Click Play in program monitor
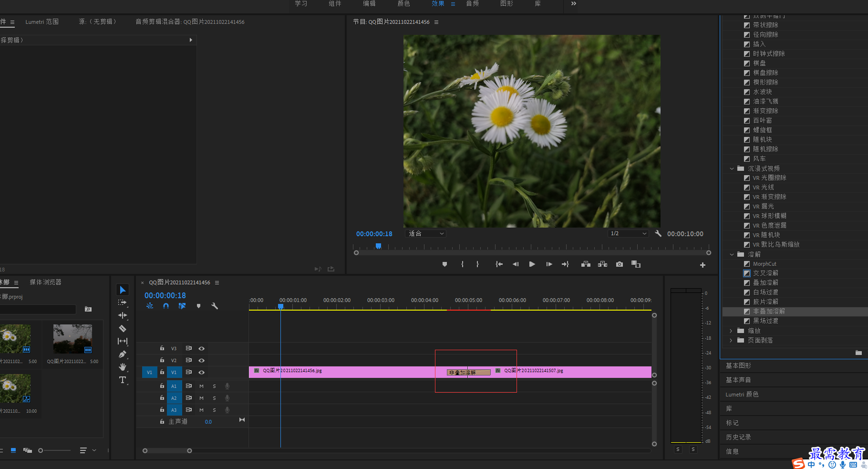Viewport: 868px width, 469px height. pos(532,264)
